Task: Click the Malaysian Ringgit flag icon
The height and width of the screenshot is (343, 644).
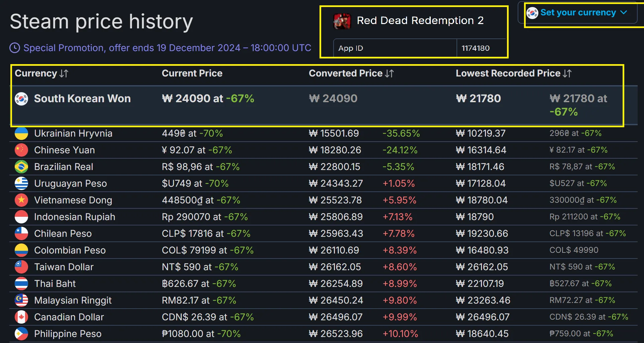Action: 21,300
